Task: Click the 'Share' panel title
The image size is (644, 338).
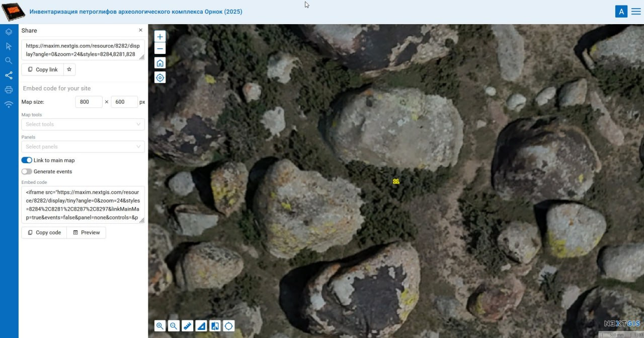Action: pyautogui.click(x=29, y=30)
